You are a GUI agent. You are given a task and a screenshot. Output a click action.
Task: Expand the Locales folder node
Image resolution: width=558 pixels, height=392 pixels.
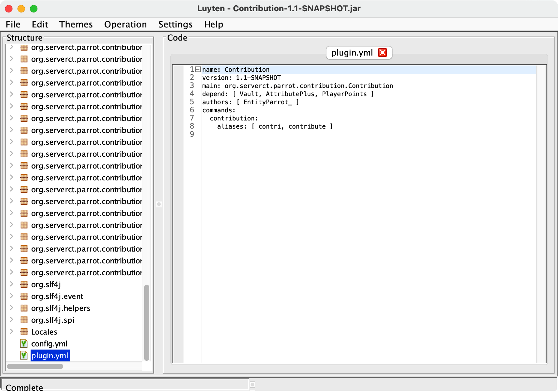(12, 331)
